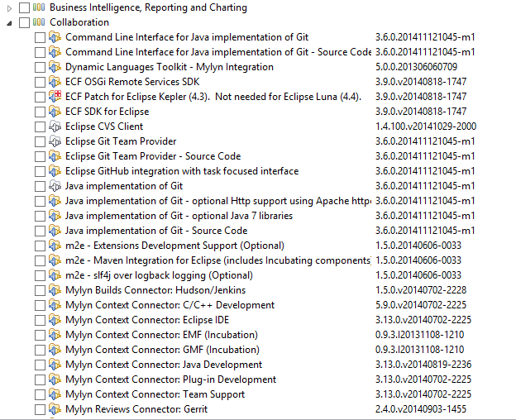Click the ECF SDK for Eclipse icon
This screenshot has height=420, width=516.
click(x=55, y=111)
